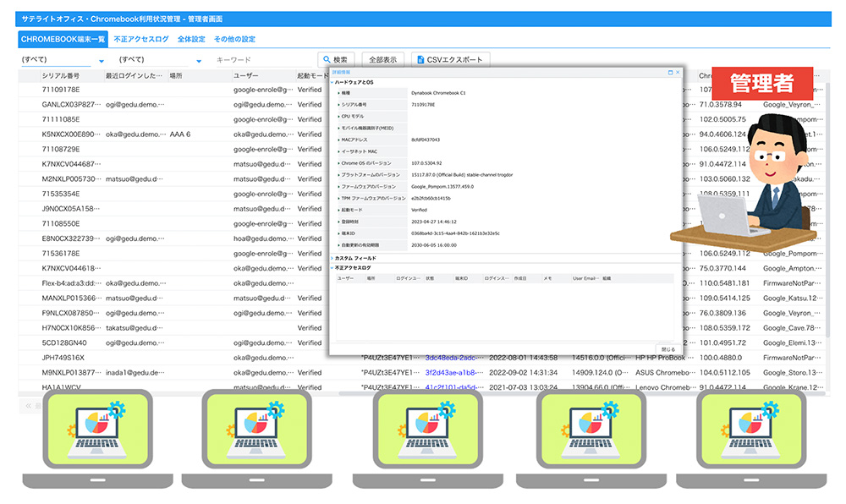Click the Dynabook Chromebook C1 value in dialog
This screenshot has width=846, height=504.
point(438,93)
